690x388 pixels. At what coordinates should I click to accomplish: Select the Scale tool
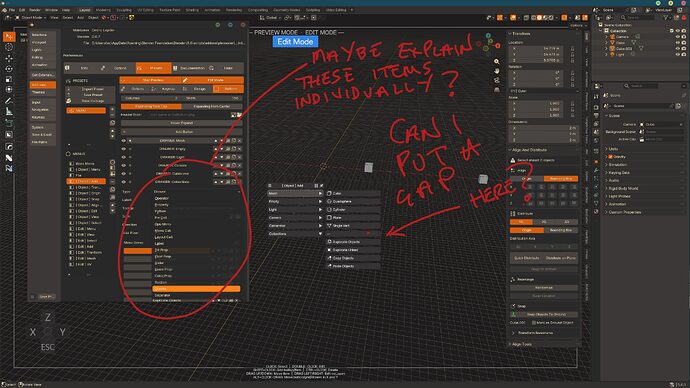tap(9, 80)
